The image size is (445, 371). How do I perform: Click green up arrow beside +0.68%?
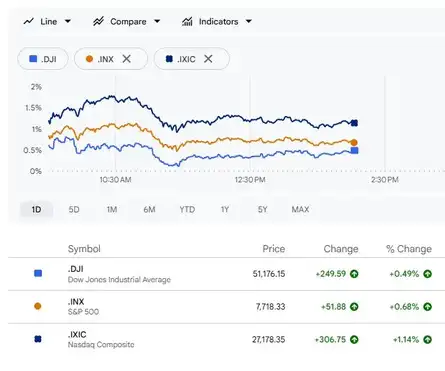pos(428,307)
